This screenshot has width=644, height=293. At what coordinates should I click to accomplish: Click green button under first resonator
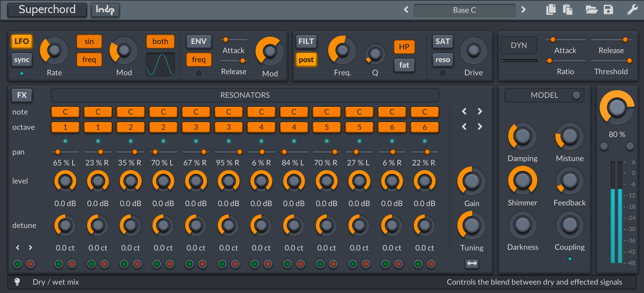coord(59,264)
